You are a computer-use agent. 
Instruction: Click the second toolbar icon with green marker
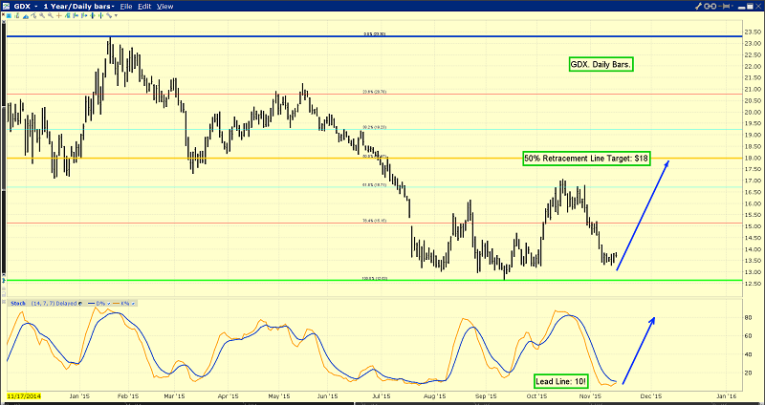click(17, 16)
